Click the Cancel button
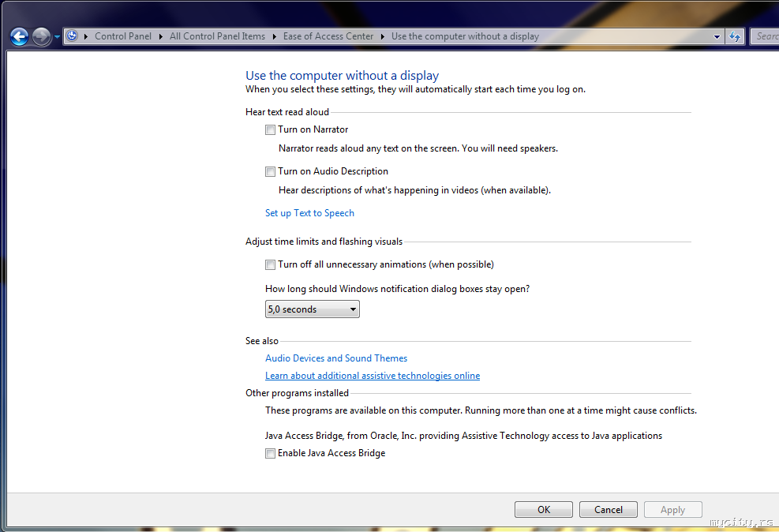Viewport: 779px width, 532px height. (x=608, y=510)
